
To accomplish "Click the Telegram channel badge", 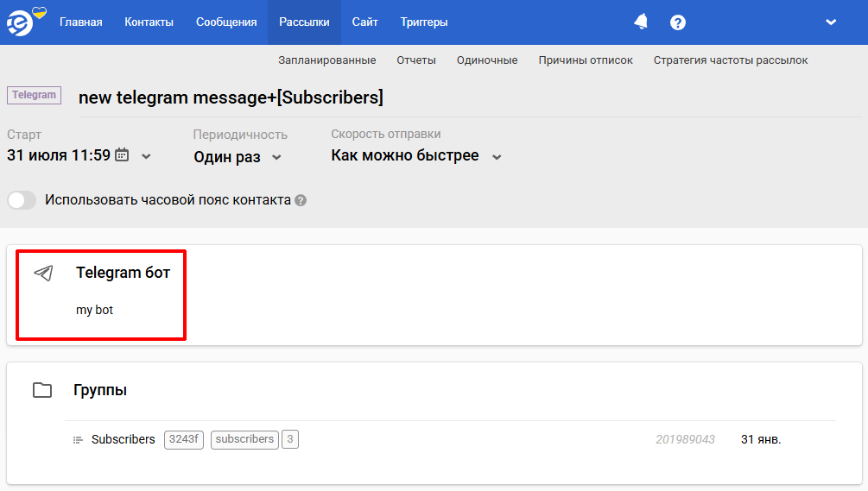I will pyautogui.click(x=34, y=95).
